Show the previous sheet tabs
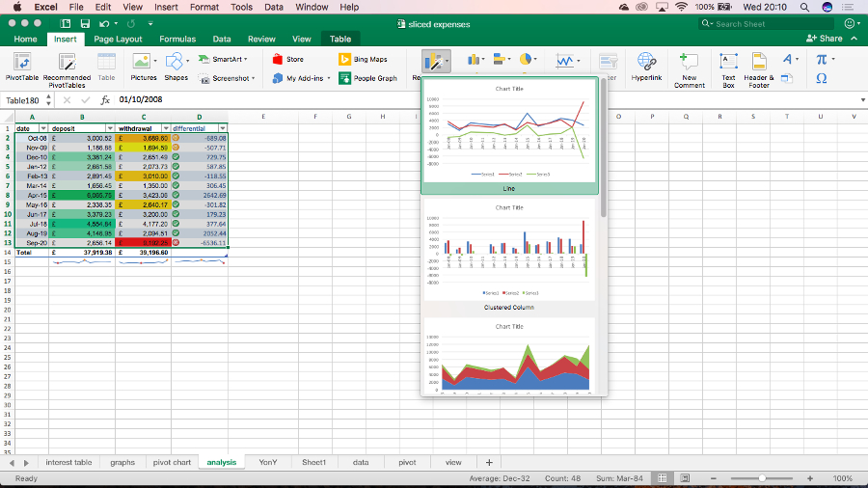 pyautogui.click(x=12, y=463)
